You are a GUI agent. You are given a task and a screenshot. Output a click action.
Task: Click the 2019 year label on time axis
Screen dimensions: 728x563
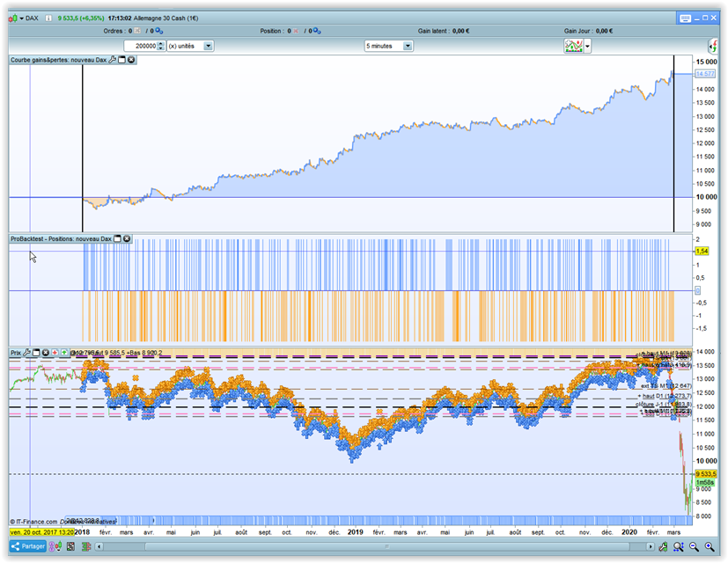click(355, 532)
